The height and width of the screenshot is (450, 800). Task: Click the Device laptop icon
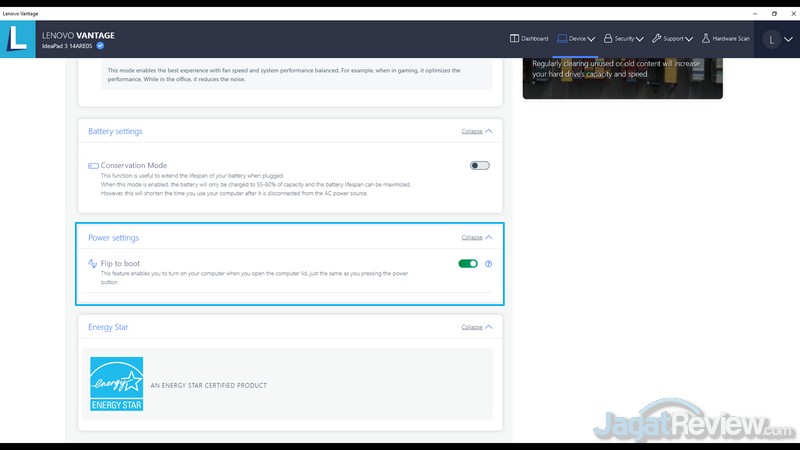coord(562,39)
